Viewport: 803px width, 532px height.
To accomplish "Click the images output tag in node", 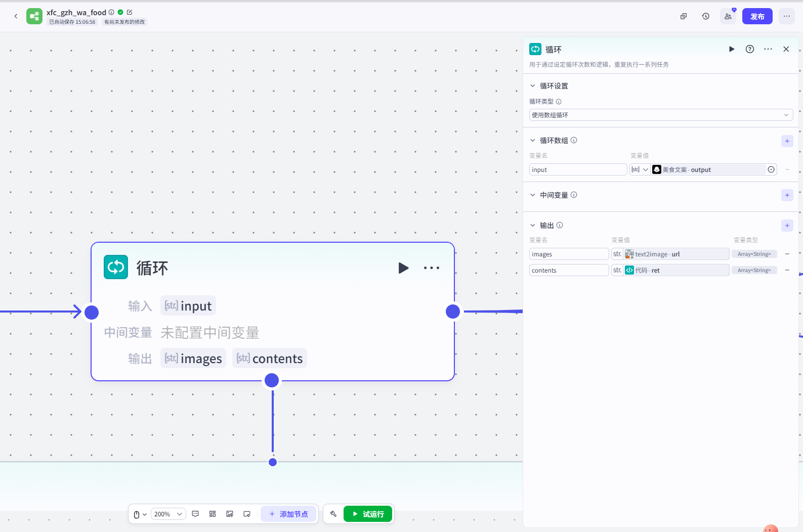I will coord(193,359).
